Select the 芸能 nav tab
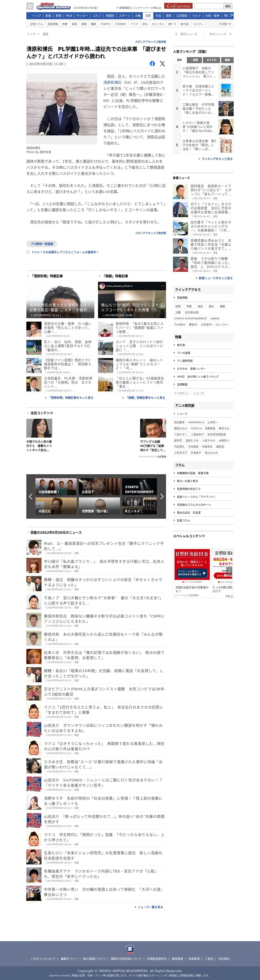The width and height of the screenshot is (260, 980). (x=148, y=16)
